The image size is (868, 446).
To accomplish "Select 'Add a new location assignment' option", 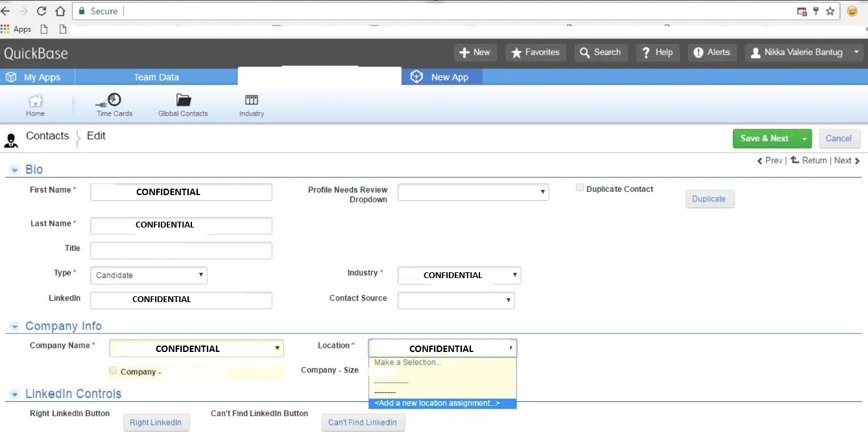I will (442, 403).
